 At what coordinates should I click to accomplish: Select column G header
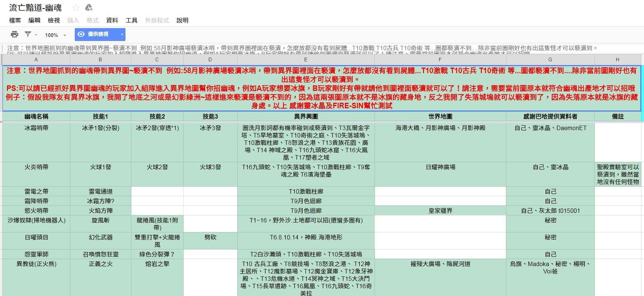[x=550, y=59]
